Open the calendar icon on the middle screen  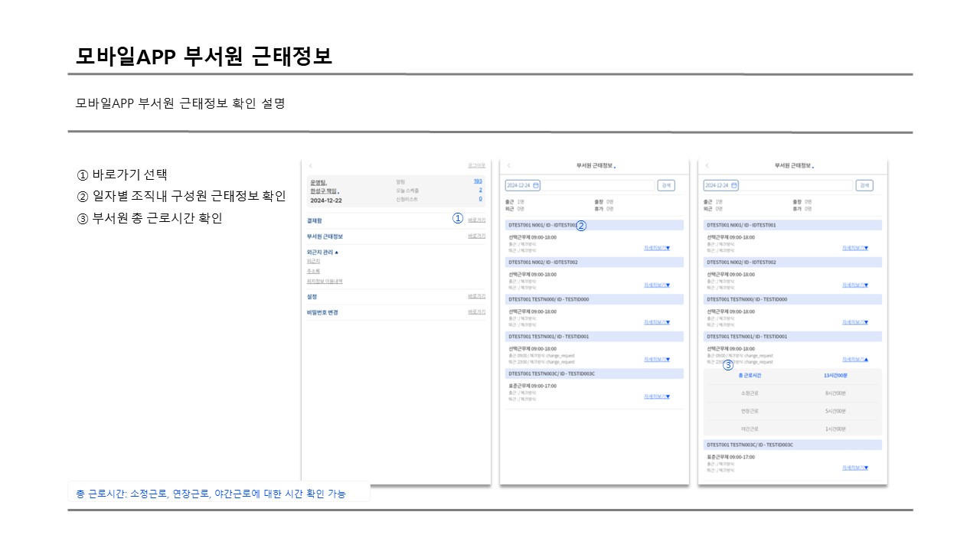coord(536,185)
